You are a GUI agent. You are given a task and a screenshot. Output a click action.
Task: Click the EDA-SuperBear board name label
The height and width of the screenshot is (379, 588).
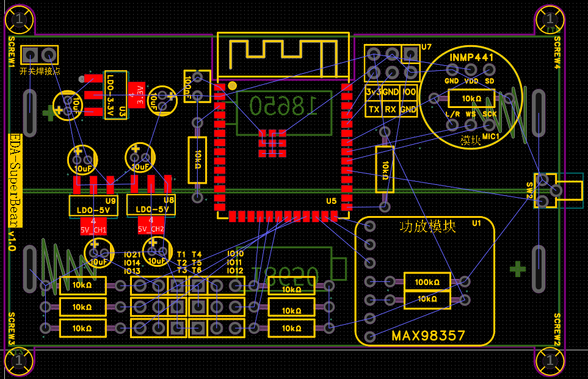pyautogui.click(x=16, y=180)
